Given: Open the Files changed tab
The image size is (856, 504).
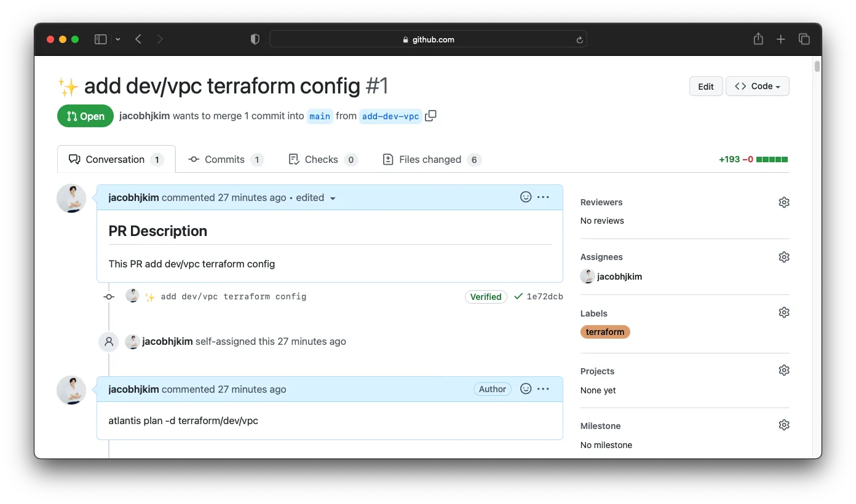Looking at the screenshot, I should [x=430, y=159].
